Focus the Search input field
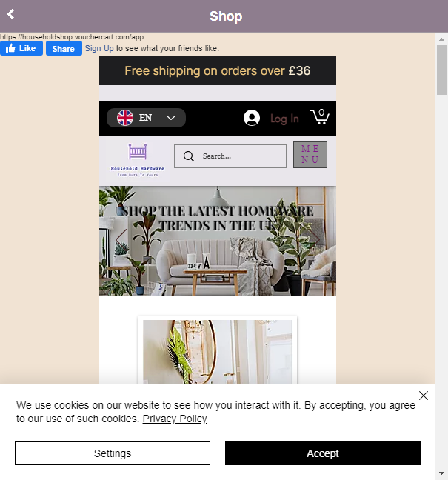 (x=230, y=156)
